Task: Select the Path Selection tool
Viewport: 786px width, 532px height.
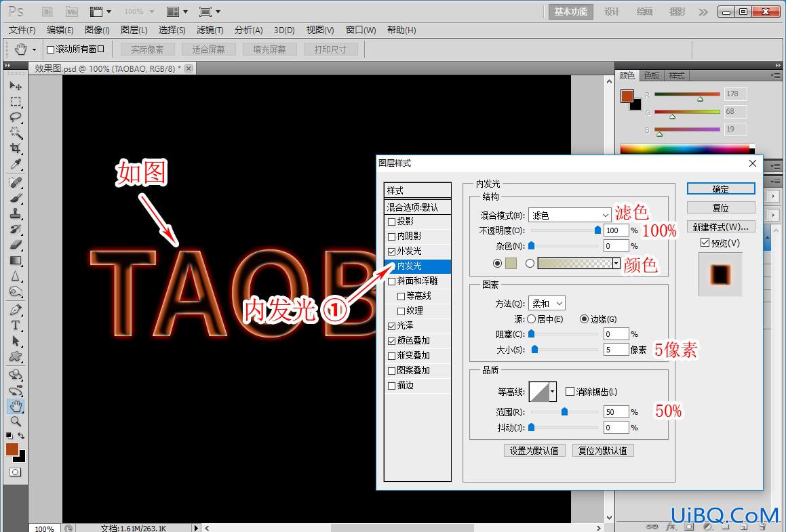Action: click(16, 341)
